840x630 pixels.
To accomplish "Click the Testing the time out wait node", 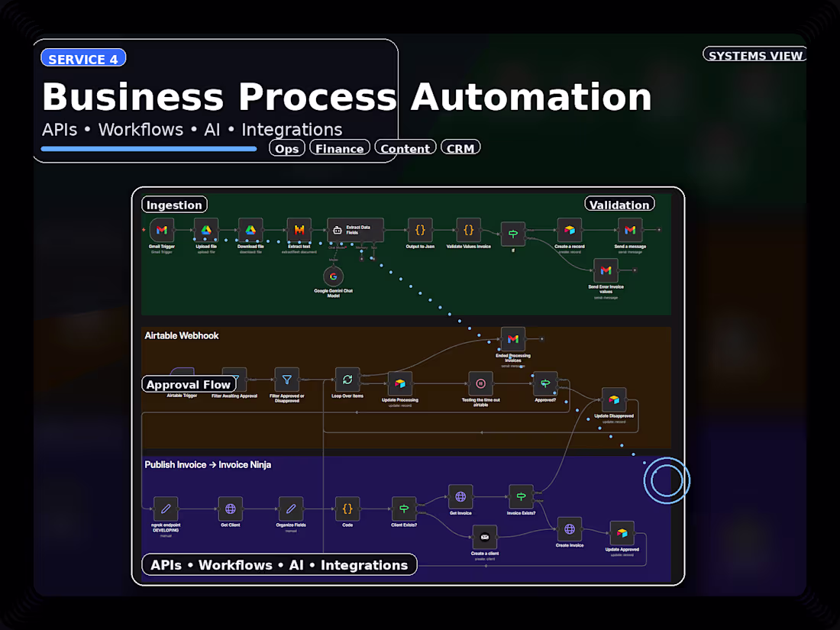I will 480,383.
